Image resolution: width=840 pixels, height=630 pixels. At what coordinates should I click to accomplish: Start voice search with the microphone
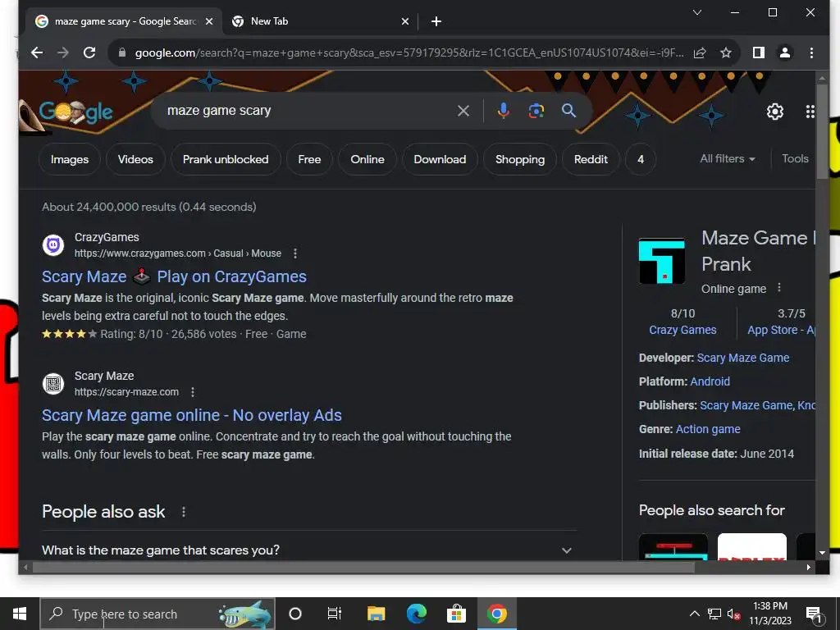coord(503,111)
